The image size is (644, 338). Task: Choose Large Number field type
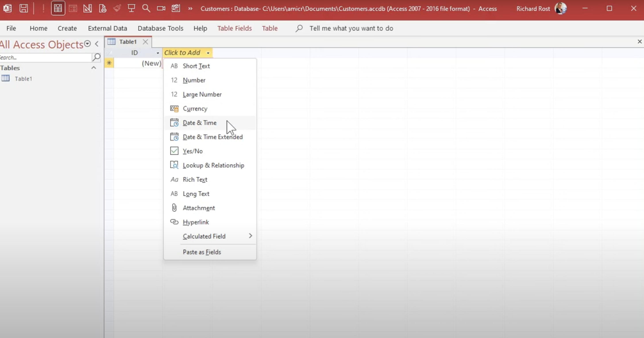(210, 94)
